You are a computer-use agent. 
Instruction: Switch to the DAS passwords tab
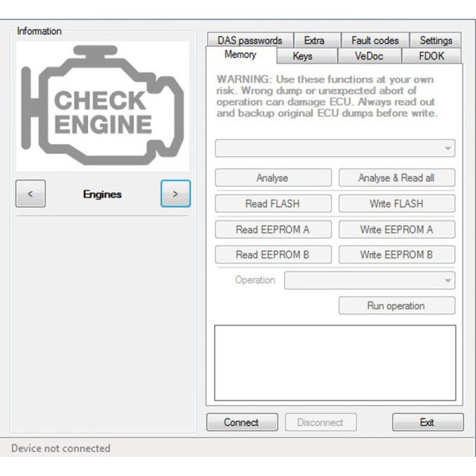tap(249, 40)
